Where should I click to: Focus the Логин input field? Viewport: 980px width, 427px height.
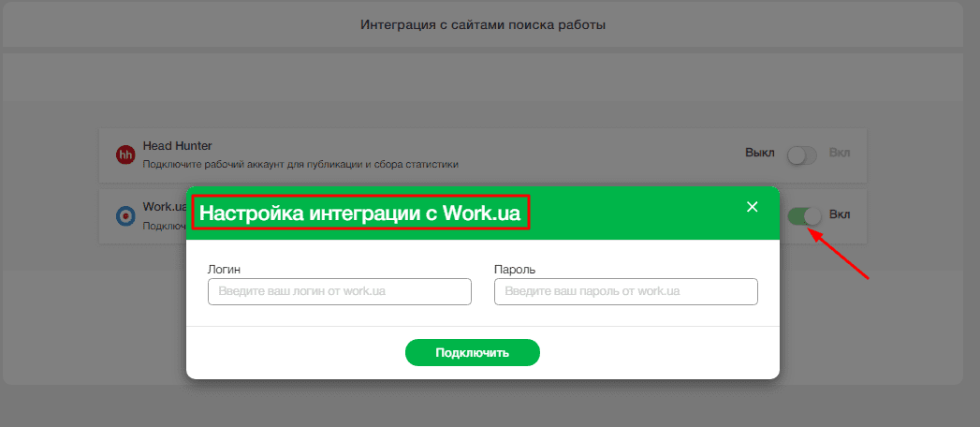click(339, 292)
